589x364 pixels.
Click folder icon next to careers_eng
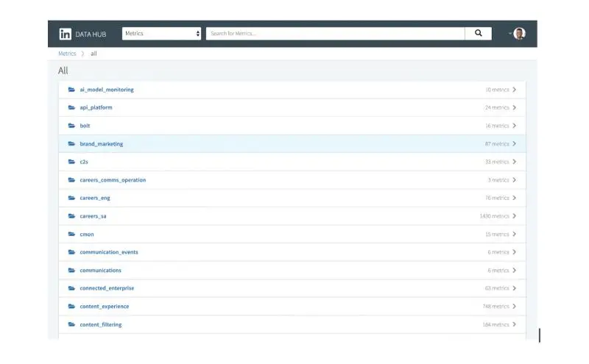71,198
